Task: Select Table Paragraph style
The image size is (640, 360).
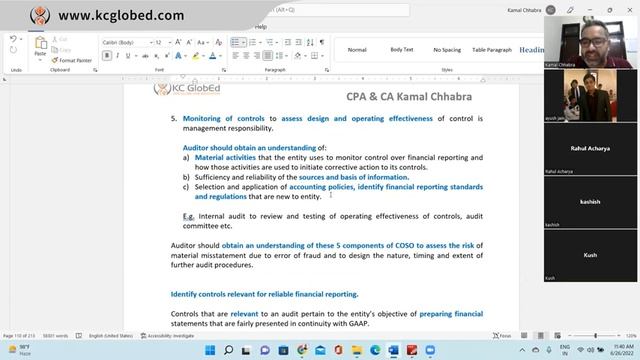Action: pos(492,50)
